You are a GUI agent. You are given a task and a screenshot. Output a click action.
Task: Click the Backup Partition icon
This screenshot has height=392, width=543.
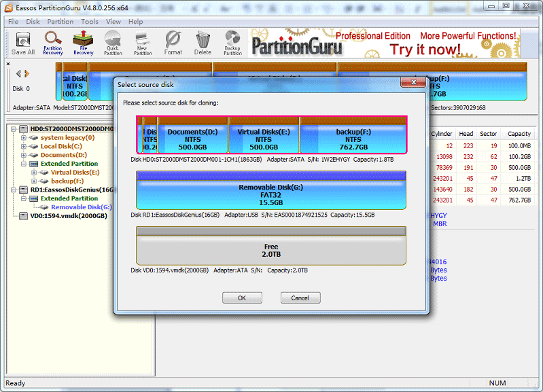coord(232,43)
